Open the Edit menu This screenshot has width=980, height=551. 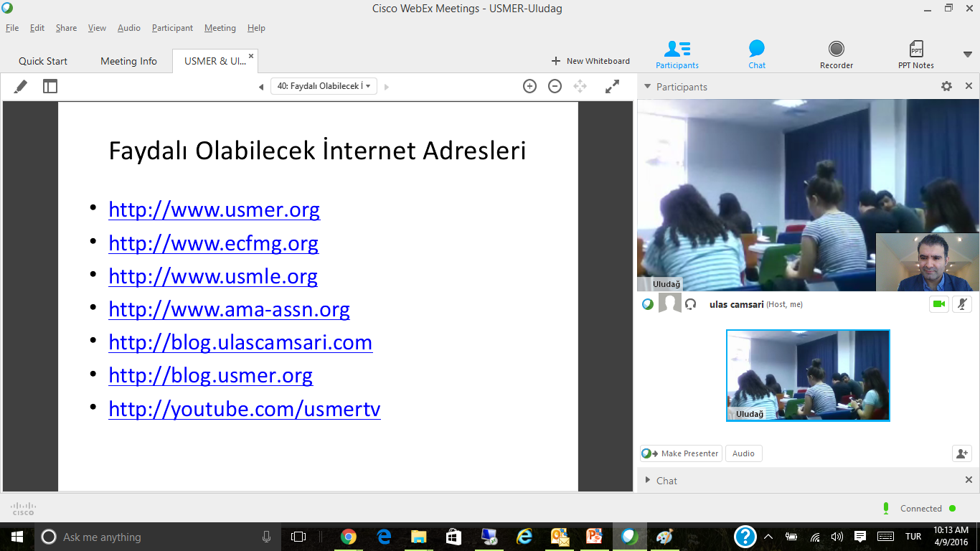tap(37, 28)
